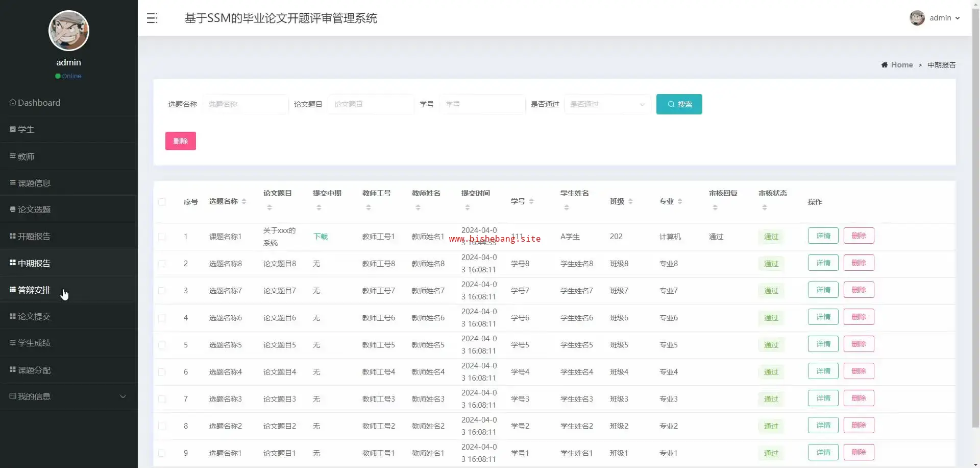Click the hamburger menu collapse icon
980x468 pixels.
click(152, 18)
